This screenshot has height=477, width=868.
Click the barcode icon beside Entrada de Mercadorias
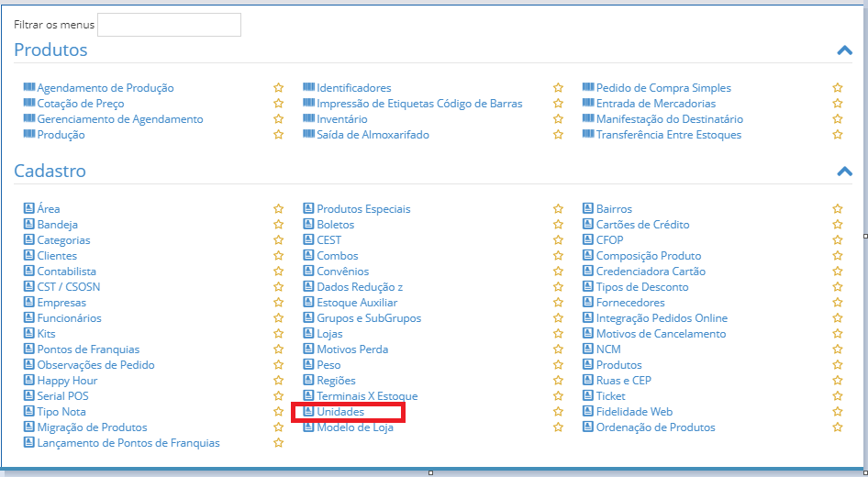pos(588,103)
